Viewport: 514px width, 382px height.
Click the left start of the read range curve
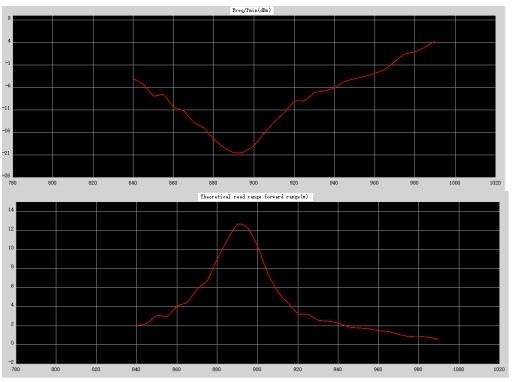pos(137,326)
